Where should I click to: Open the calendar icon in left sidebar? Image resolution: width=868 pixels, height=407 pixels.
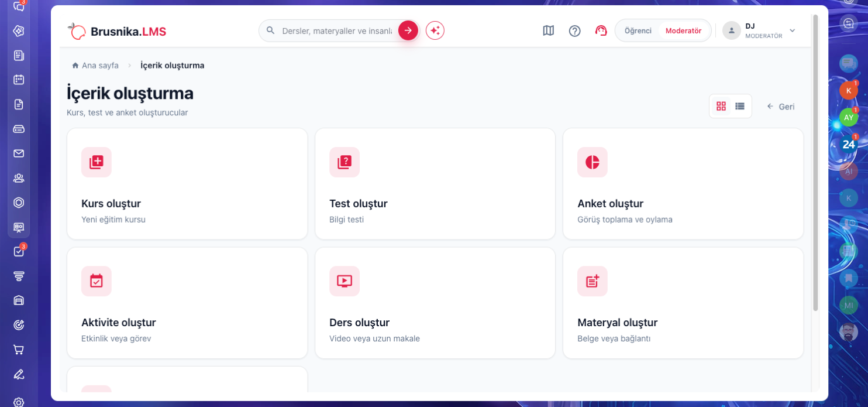19,80
